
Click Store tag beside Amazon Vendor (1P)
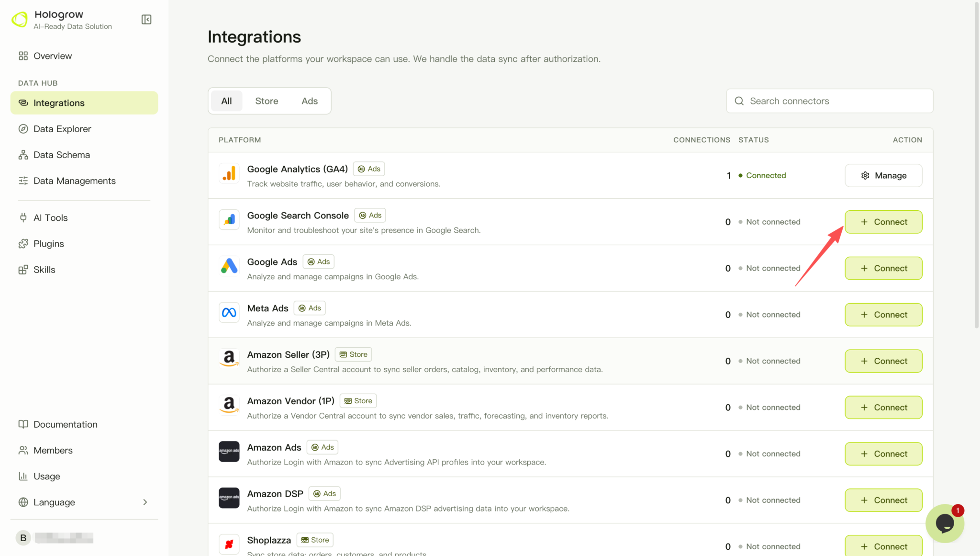point(358,401)
